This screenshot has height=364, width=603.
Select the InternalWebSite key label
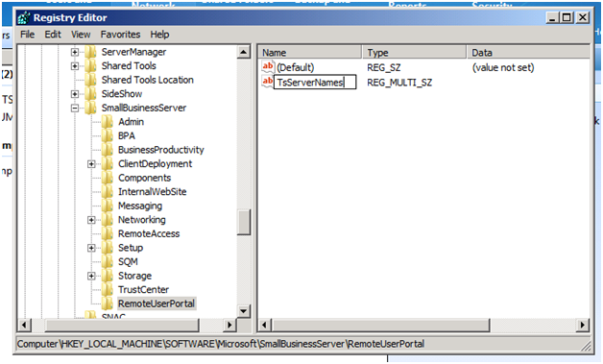tap(153, 192)
